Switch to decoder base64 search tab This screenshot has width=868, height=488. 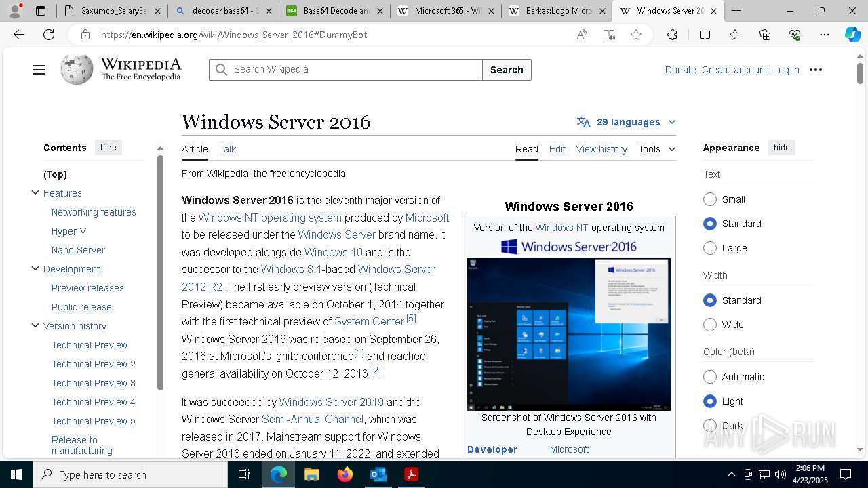[224, 11]
